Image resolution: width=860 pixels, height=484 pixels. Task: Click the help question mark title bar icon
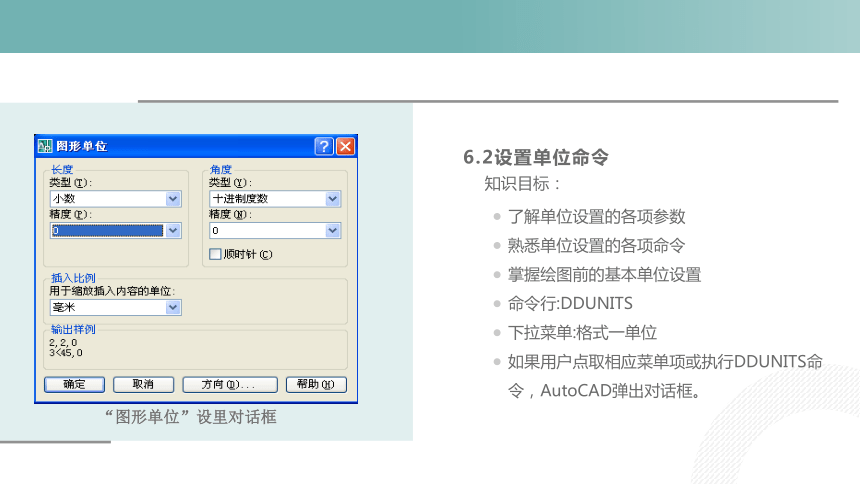(x=324, y=146)
